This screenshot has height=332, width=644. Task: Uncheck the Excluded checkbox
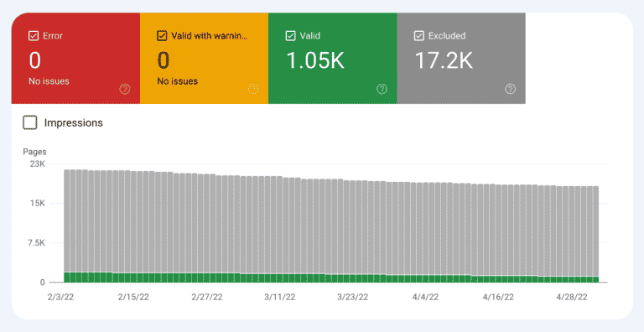coord(419,36)
